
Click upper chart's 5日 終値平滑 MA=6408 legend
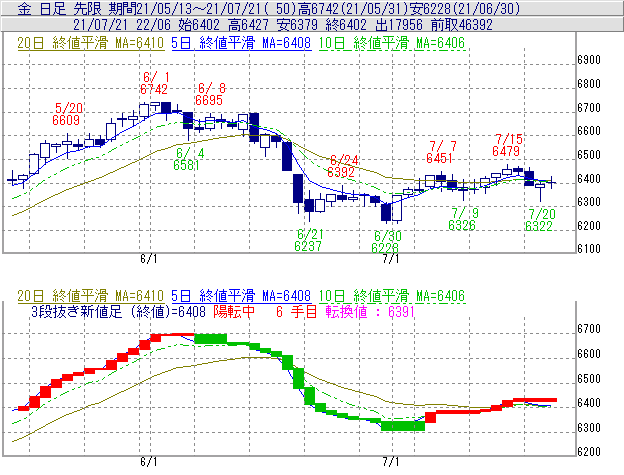[241, 43]
